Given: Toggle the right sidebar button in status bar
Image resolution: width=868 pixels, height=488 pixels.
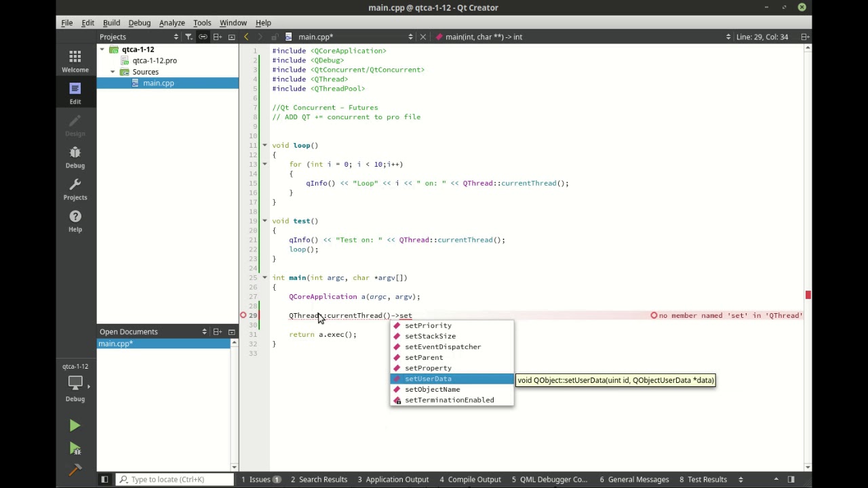Looking at the screenshot, I should 791,479.
